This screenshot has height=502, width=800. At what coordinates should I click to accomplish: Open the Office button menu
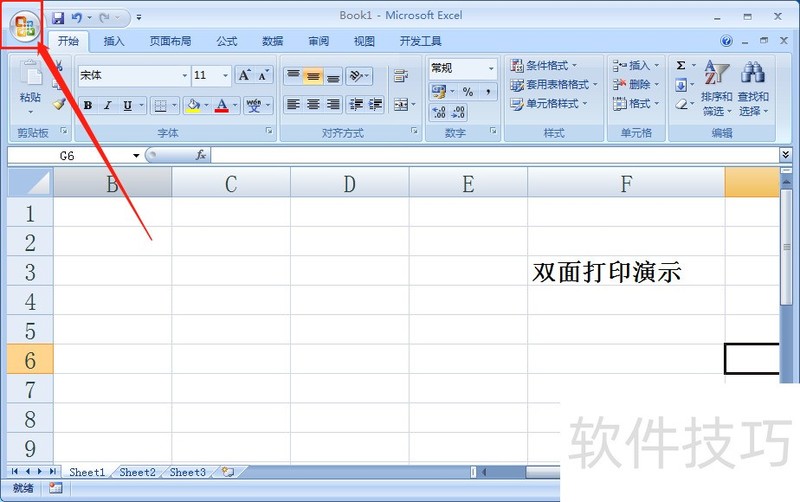(x=24, y=26)
